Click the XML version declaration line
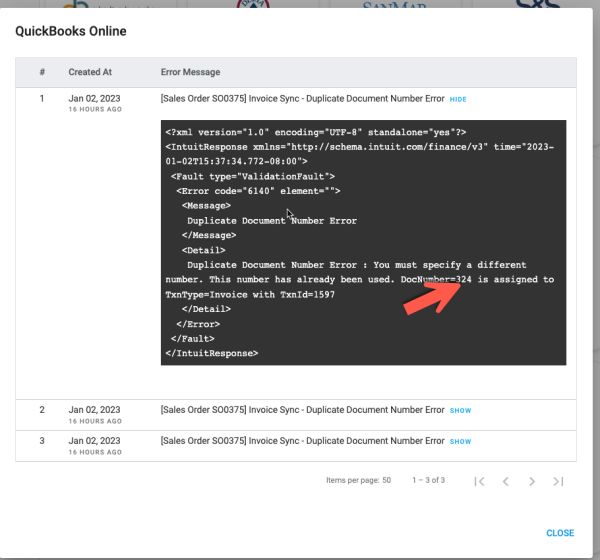This screenshot has width=600, height=560. pos(316,132)
